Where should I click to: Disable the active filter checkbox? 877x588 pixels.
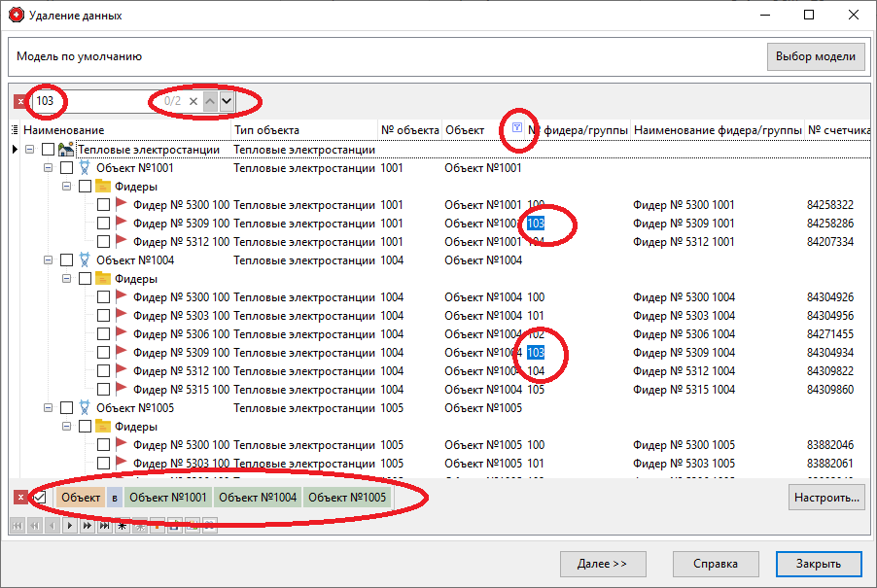(40, 498)
